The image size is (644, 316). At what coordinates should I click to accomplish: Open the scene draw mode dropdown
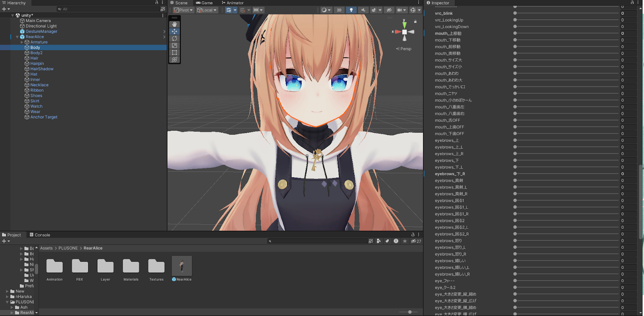point(326,10)
